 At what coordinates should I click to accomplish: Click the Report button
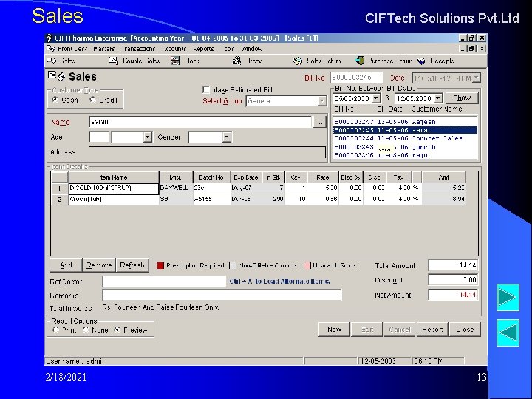click(x=432, y=329)
